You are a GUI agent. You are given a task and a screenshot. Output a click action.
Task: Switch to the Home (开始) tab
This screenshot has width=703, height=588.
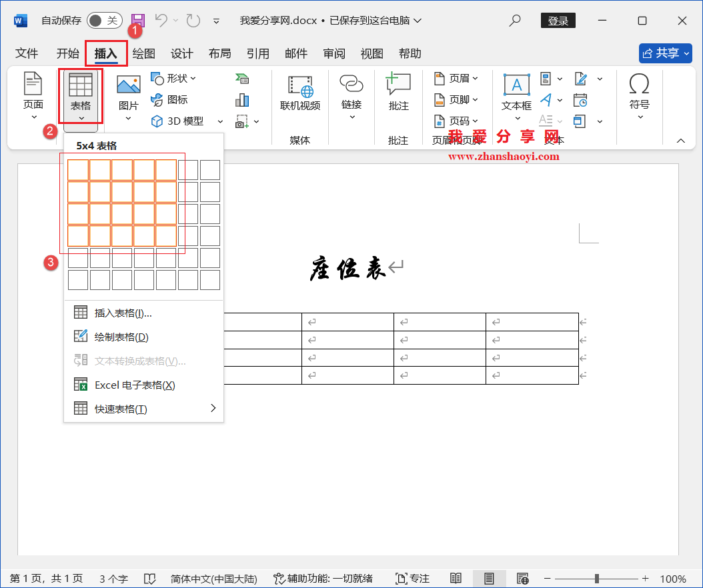pos(68,53)
